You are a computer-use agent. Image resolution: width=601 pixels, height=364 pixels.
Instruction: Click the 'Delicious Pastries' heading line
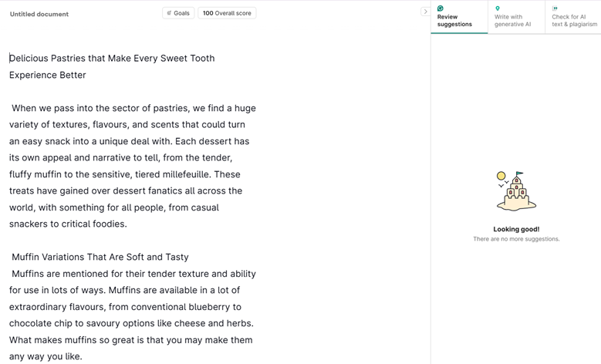pyautogui.click(x=112, y=59)
